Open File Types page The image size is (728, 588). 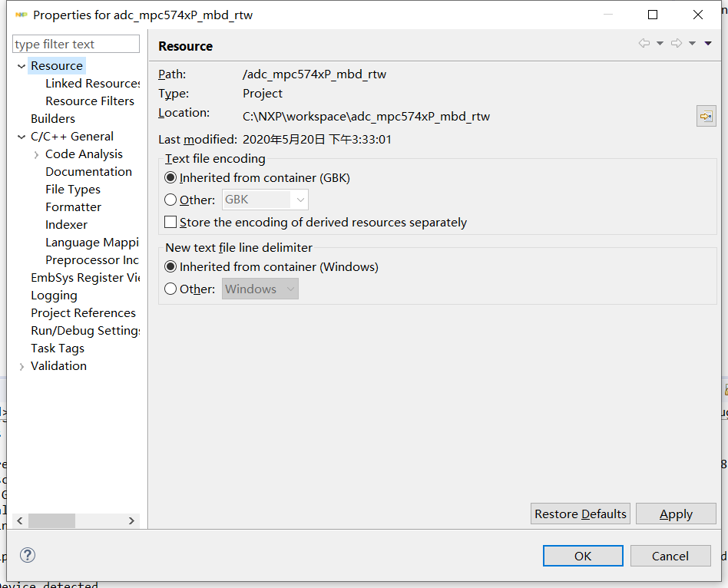click(73, 190)
